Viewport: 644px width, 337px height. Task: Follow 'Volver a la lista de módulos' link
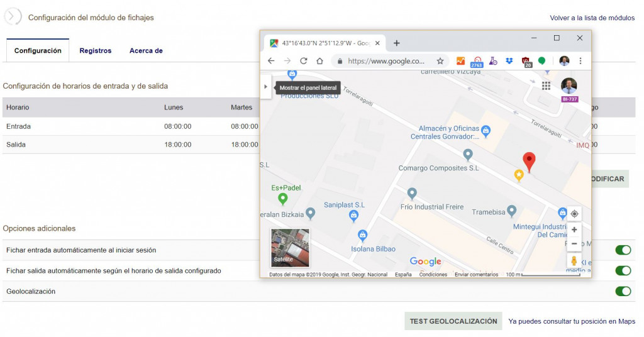[x=592, y=18]
